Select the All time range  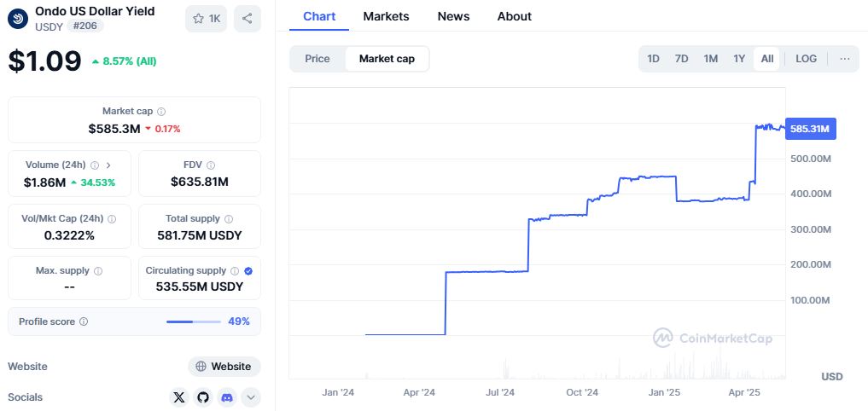coord(766,59)
